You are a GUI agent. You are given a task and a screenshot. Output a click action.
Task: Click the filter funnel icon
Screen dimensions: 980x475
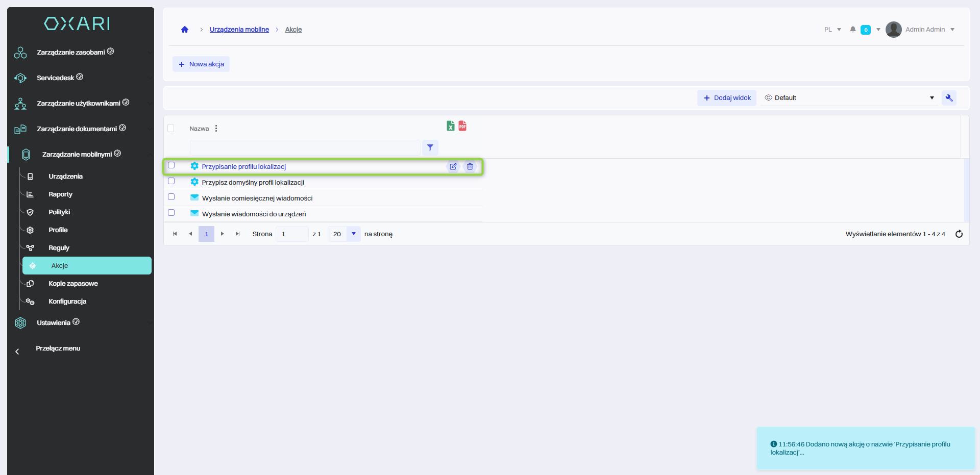point(430,147)
